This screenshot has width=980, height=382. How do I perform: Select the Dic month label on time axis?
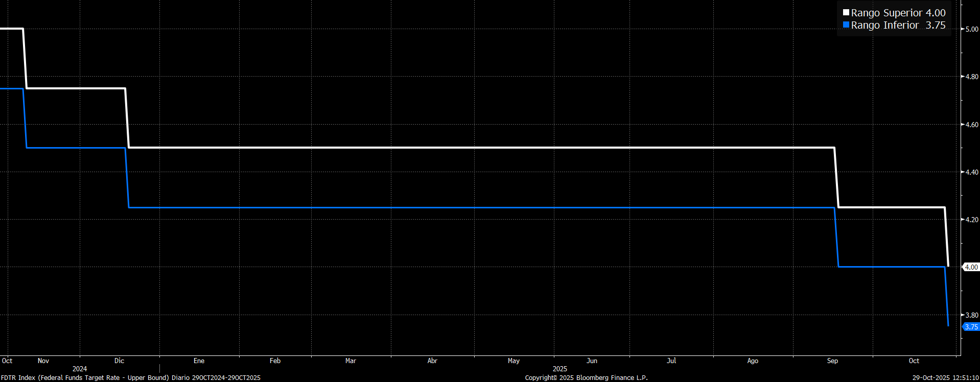pyautogui.click(x=119, y=361)
